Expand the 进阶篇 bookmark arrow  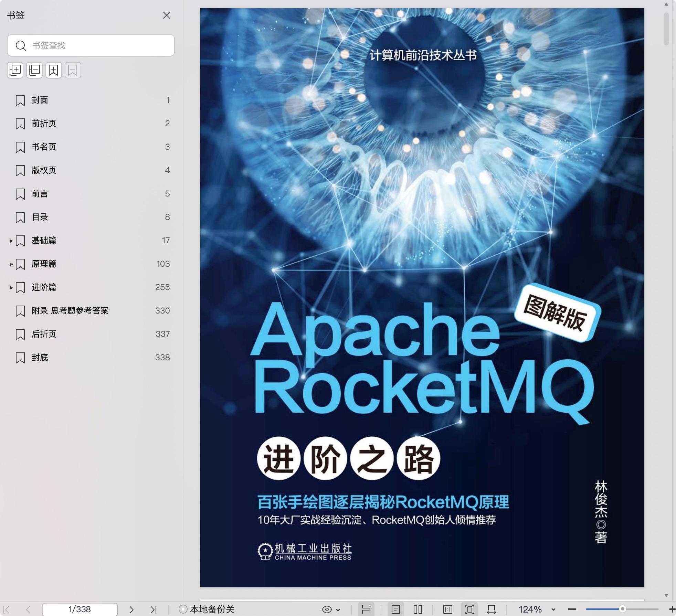pos(11,288)
